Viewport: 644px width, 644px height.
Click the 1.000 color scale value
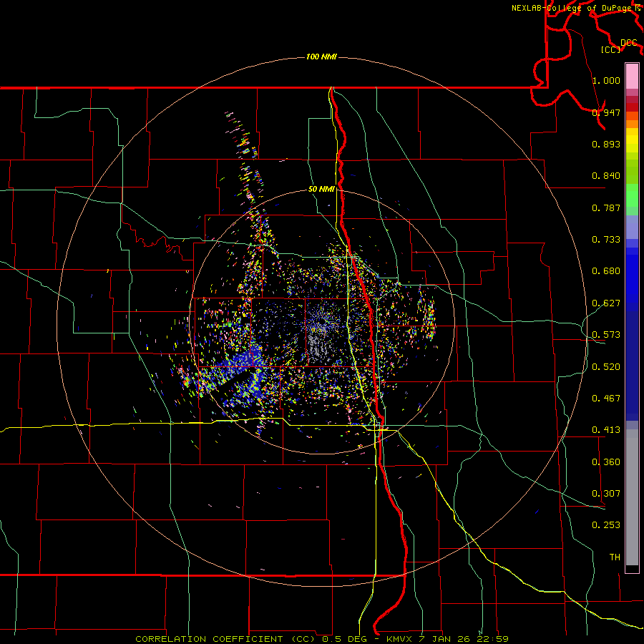point(606,80)
